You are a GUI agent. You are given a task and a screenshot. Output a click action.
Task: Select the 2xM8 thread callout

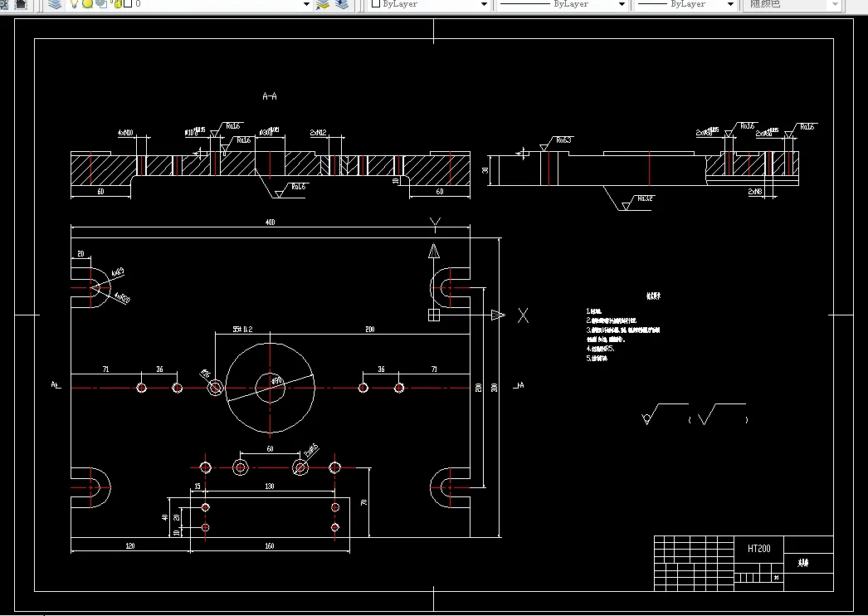coord(756,192)
